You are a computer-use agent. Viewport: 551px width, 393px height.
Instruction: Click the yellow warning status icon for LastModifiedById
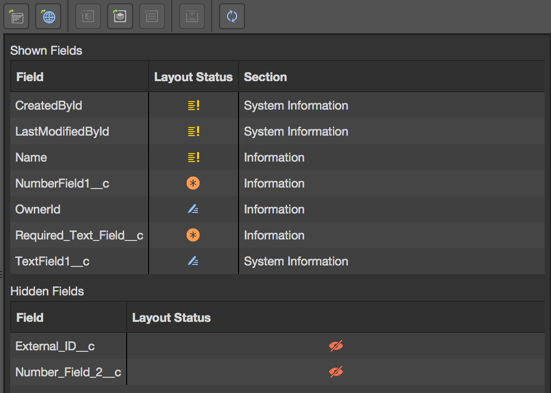tap(193, 131)
